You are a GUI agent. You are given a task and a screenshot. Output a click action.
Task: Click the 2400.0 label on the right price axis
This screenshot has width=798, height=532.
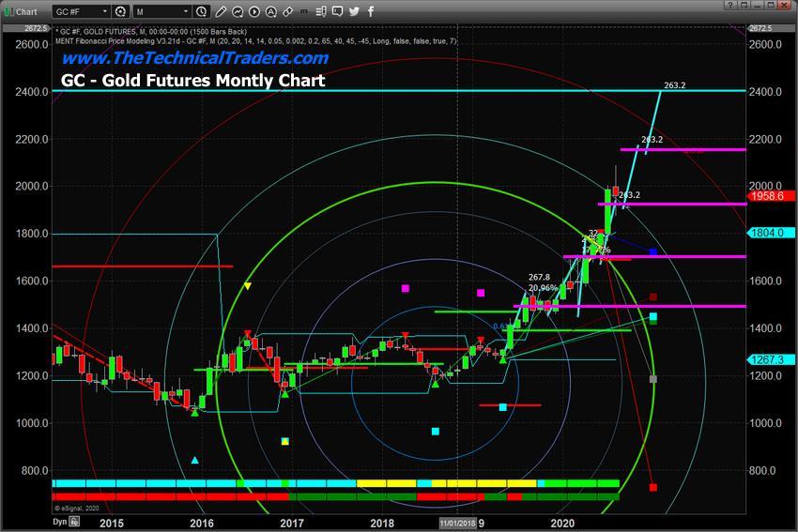click(765, 92)
